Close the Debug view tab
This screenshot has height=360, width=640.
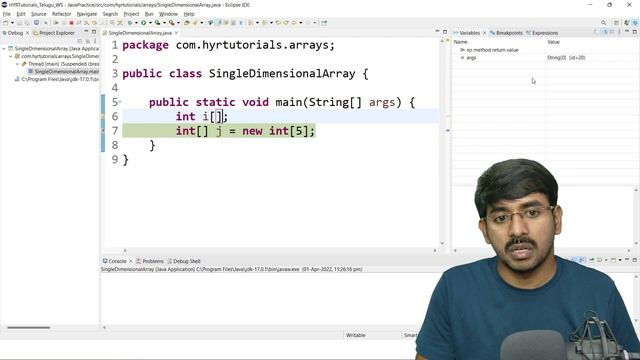click(x=27, y=33)
